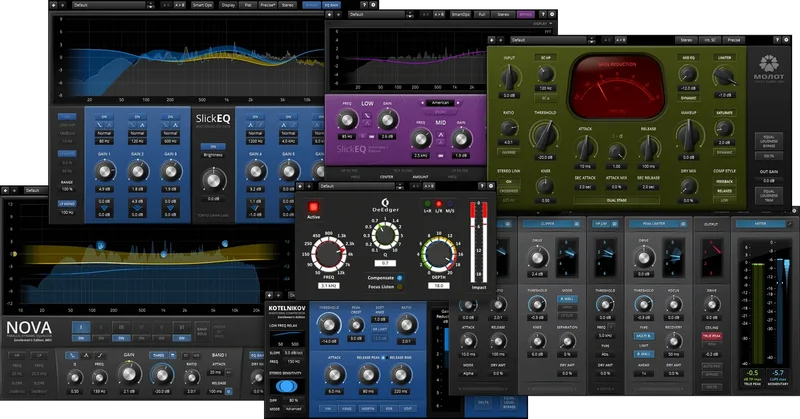Viewport: 800px width, 419px height.
Task: Open the CLIPPER module header in the limiter window
Action: [x=552, y=224]
